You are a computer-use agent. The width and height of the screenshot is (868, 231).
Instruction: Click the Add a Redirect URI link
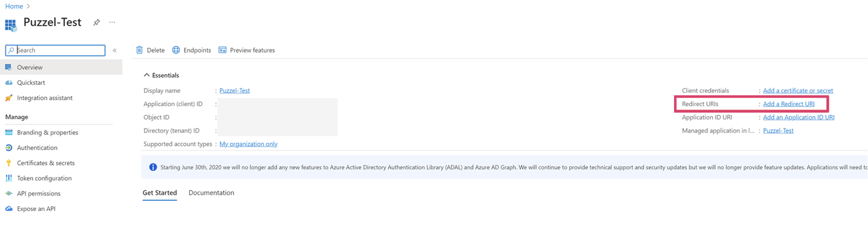pos(789,104)
